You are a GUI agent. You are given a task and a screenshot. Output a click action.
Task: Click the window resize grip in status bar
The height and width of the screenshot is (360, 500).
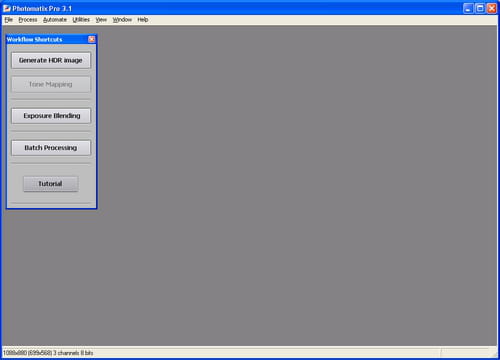click(x=493, y=353)
